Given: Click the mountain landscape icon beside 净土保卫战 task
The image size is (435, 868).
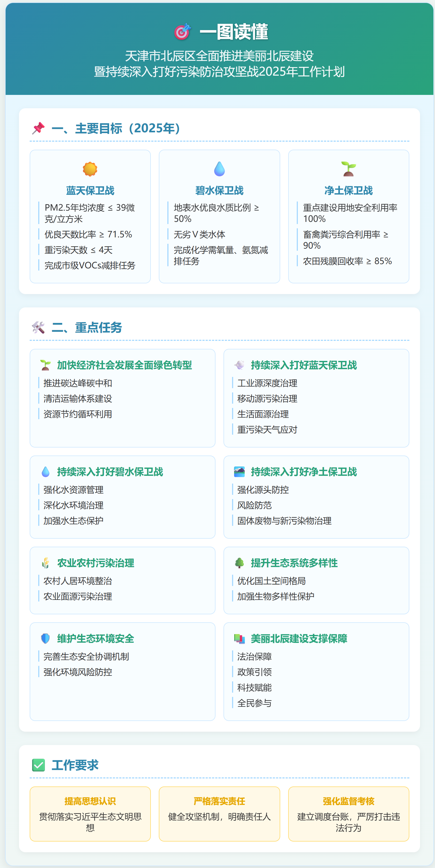Looking at the screenshot, I should click(x=239, y=472).
